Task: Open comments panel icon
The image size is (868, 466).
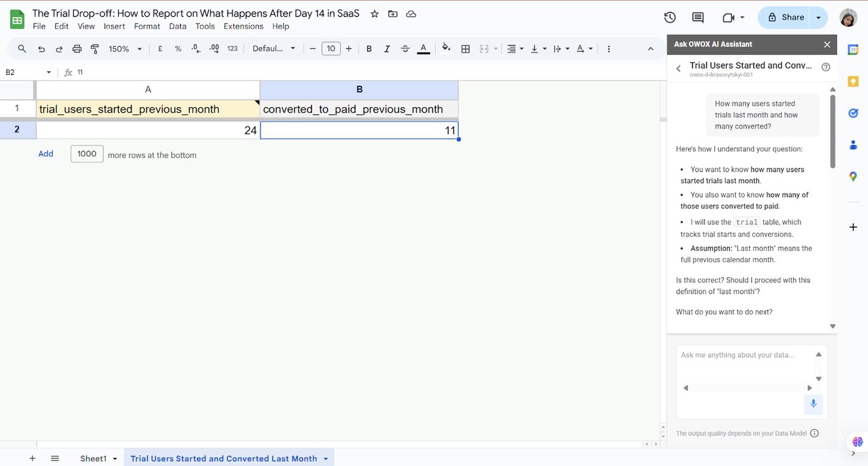Action: point(698,18)
